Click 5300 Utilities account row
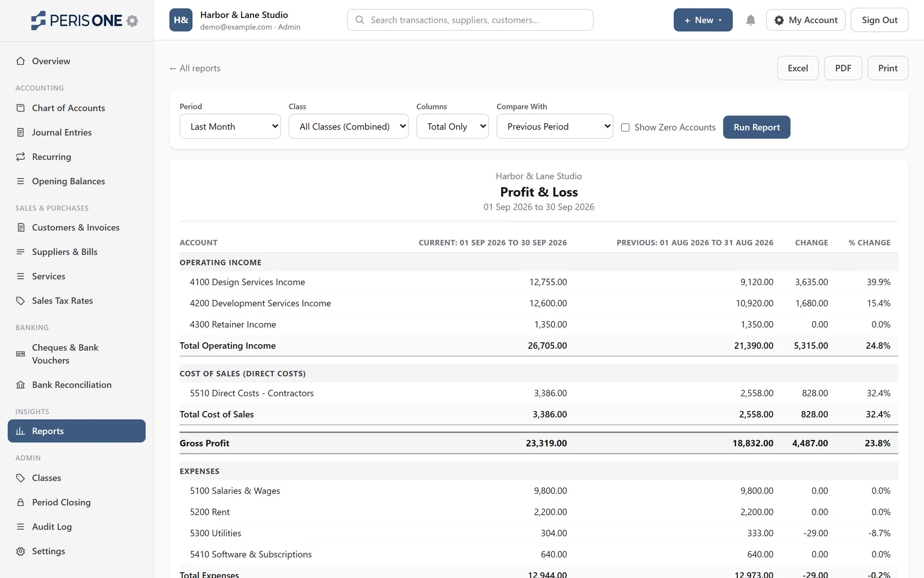This screenshot has width=924, height=578. coord(539,533)
